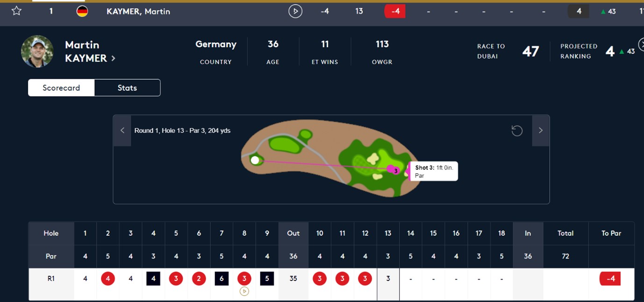Image resolution: width=644 pixels, height=302 pixels.
Task: Advance to the next hole view
Action: point(541,131)
